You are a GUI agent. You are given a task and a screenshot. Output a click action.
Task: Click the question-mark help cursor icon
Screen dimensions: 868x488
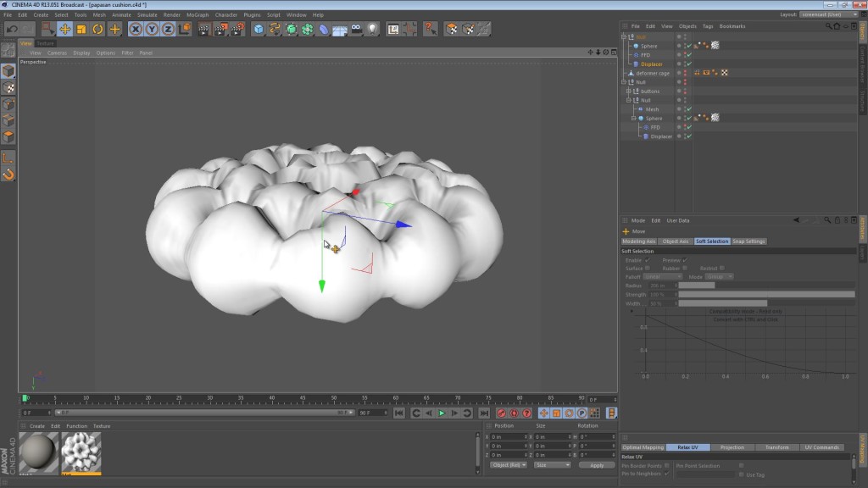(x=430, y=29)
